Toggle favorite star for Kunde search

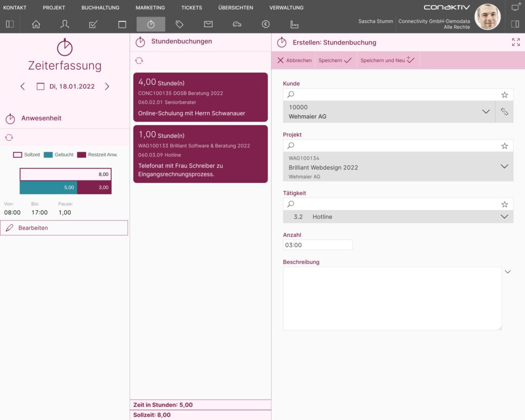[504, 95]
